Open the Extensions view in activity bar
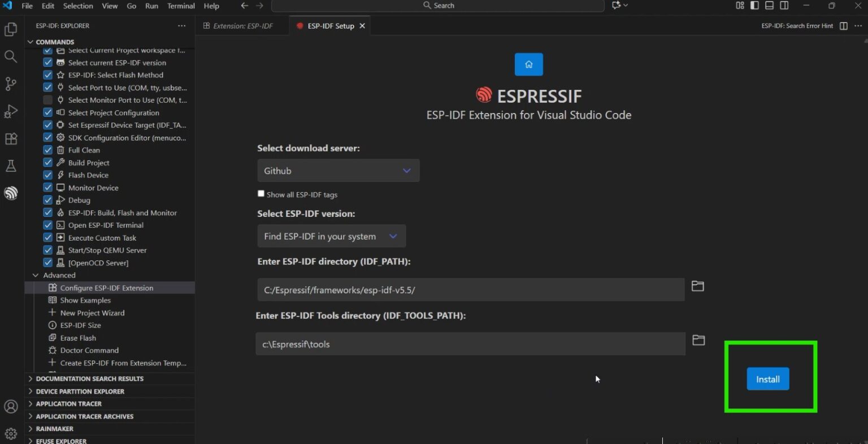The image size is (868, 444). coord(11,138)
